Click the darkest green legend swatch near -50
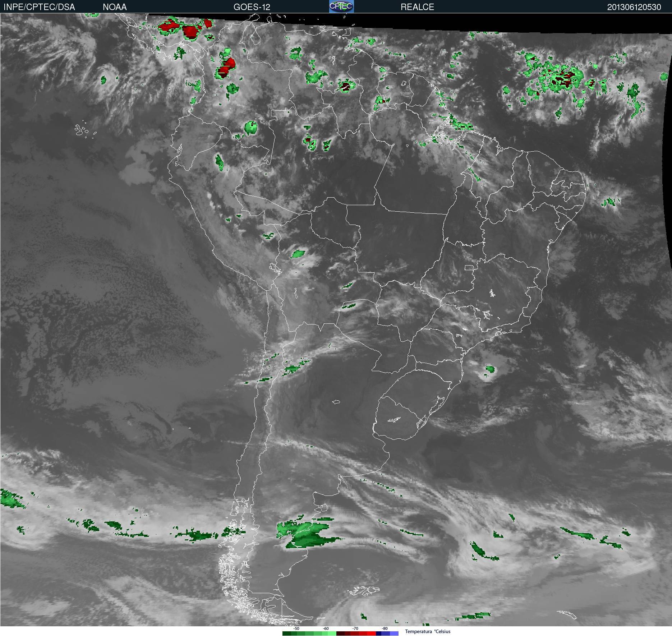Screen dimensions: 672x636 pyautogui.click(x=287, y=633)
